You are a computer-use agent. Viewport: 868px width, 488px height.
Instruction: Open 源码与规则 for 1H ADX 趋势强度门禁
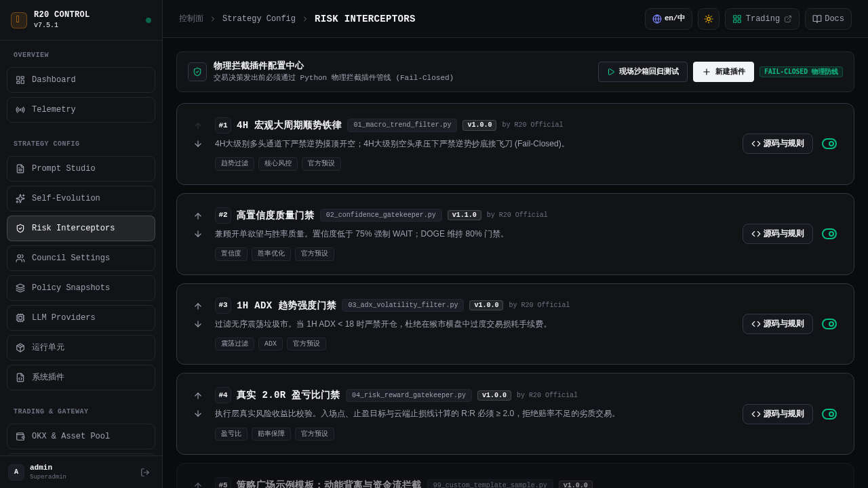[x=778, y=324]
